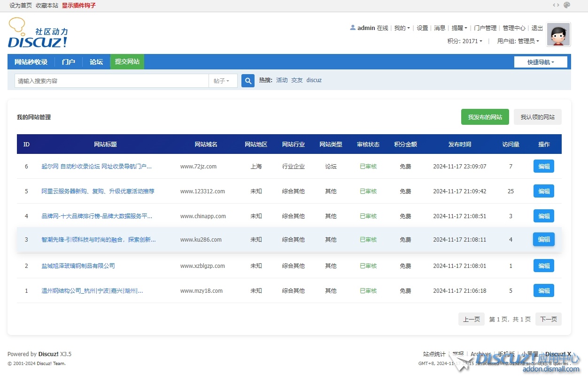The image size is (588, 381).
Task: Select the 我发布的网站 button
Action: click(x=485, y=117)
